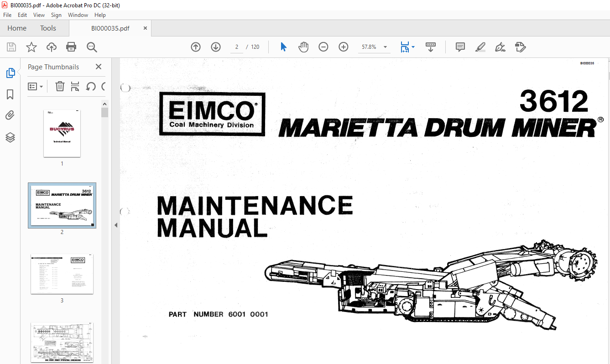
Task: Zoom in with plus button
Action: (x=344, y=47)
